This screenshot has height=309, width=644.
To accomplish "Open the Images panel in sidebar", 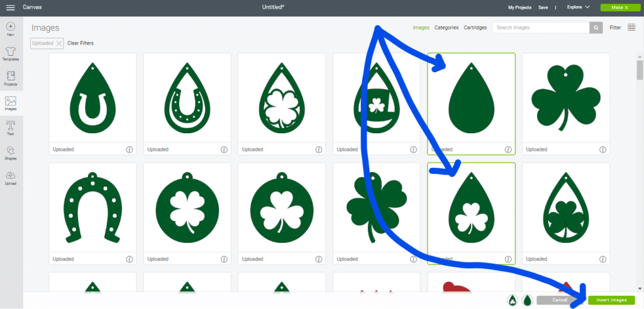I will pyautogui.click(x=11, y=104).
